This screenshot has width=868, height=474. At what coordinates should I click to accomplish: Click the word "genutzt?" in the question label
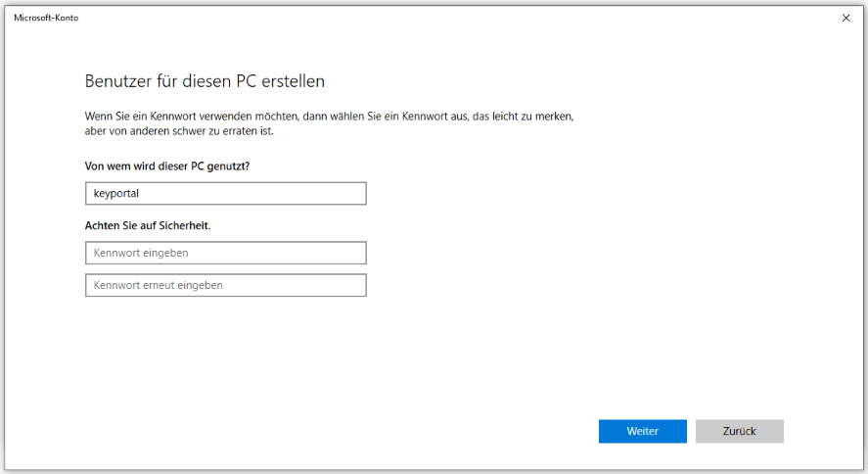tap(228, 166)
